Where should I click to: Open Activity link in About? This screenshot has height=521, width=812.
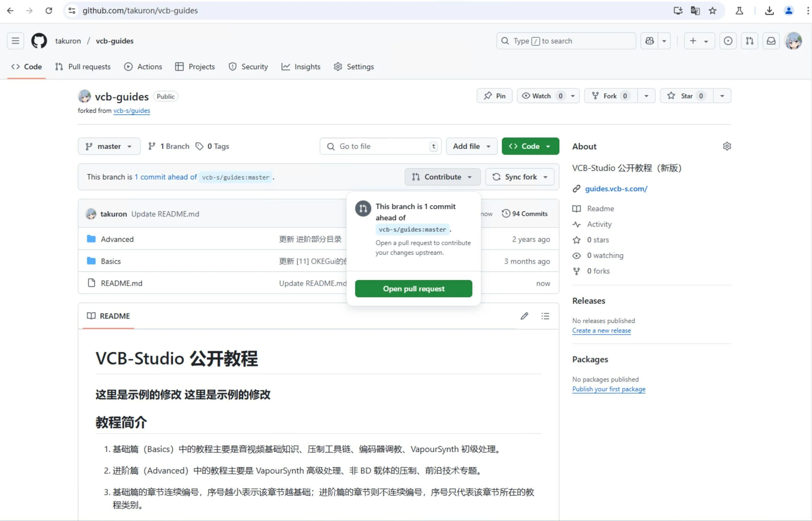click(x=599, y=224)
